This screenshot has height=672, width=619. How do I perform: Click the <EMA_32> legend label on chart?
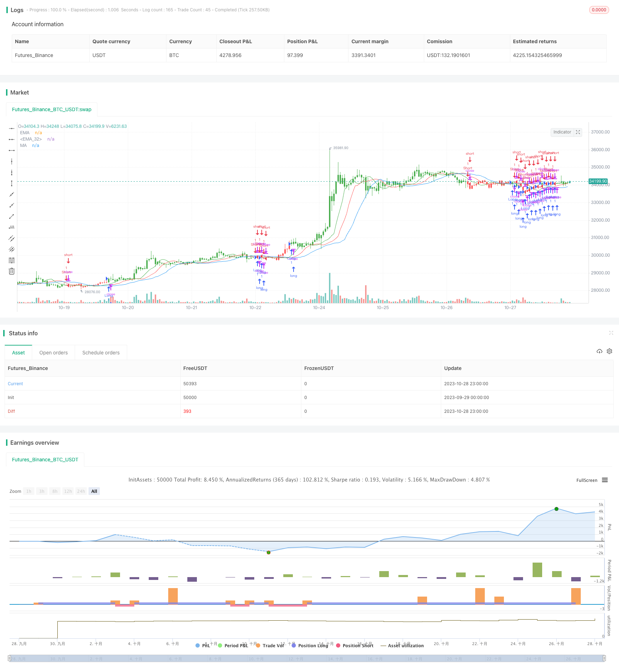[x=31, y=139]
